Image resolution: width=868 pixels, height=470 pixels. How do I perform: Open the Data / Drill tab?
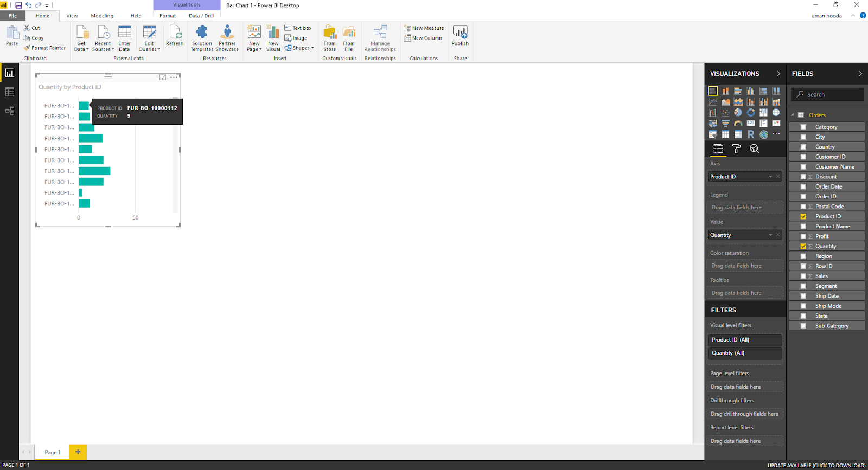[x=201, y=16]
